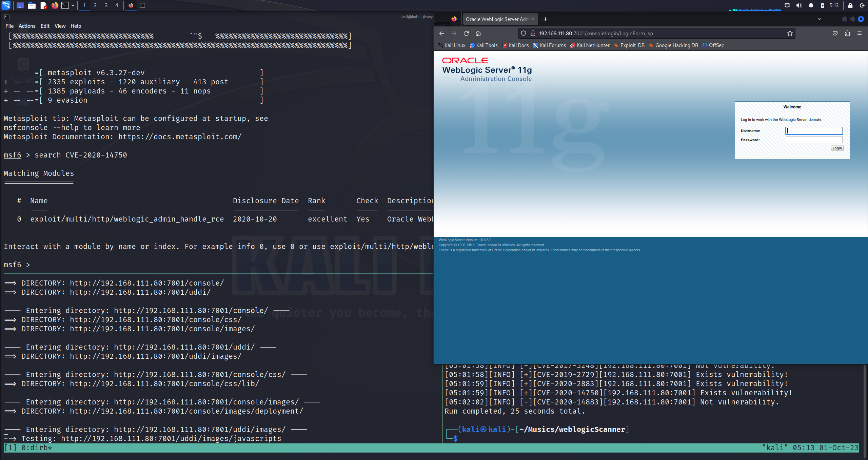Open the Exploit-DB bookmark

629,45
